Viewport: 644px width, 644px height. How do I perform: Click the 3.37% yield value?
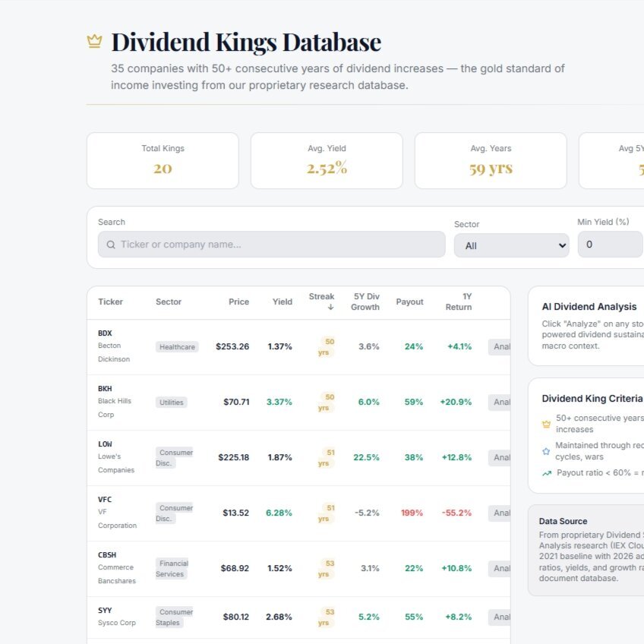click(x=279, y=402)
